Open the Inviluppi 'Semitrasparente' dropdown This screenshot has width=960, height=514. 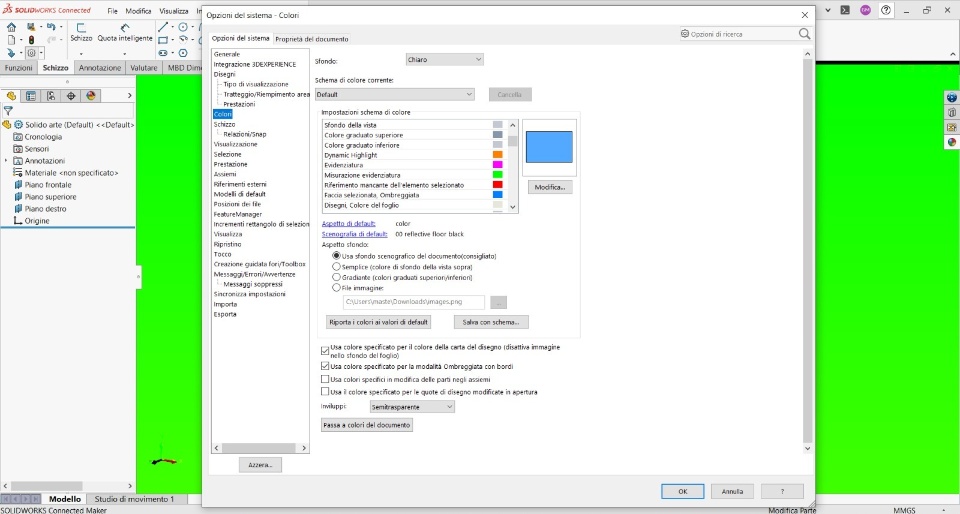pyautogui.click(x=412, y=407)
